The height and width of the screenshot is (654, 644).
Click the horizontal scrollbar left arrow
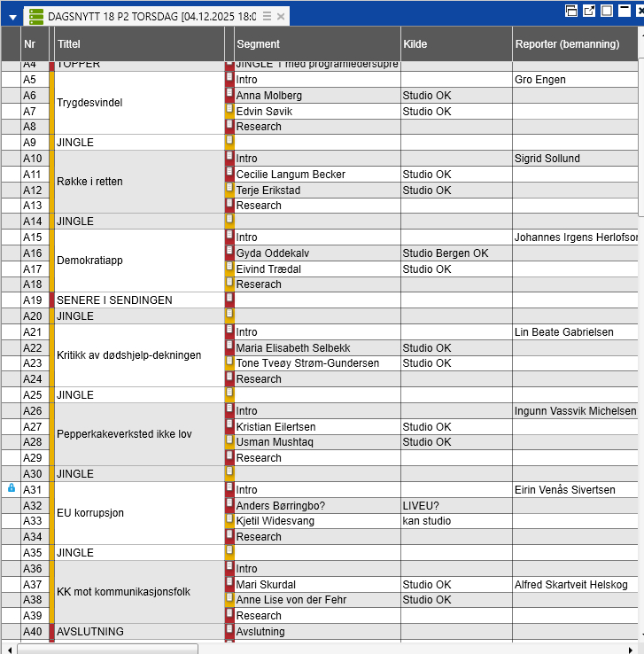tap(8, 648)
